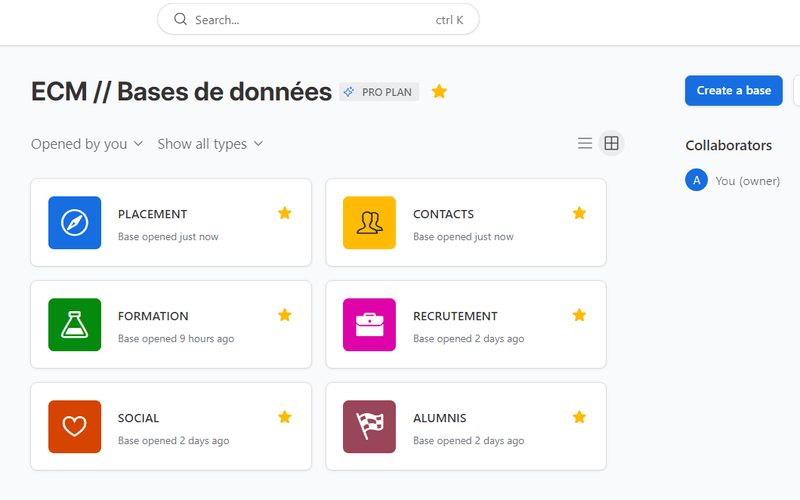This screenshot has height=500, width=800.
Task: Unstar the PLACEMENT base
Action: pyautogui.click(x=285, y=213)
